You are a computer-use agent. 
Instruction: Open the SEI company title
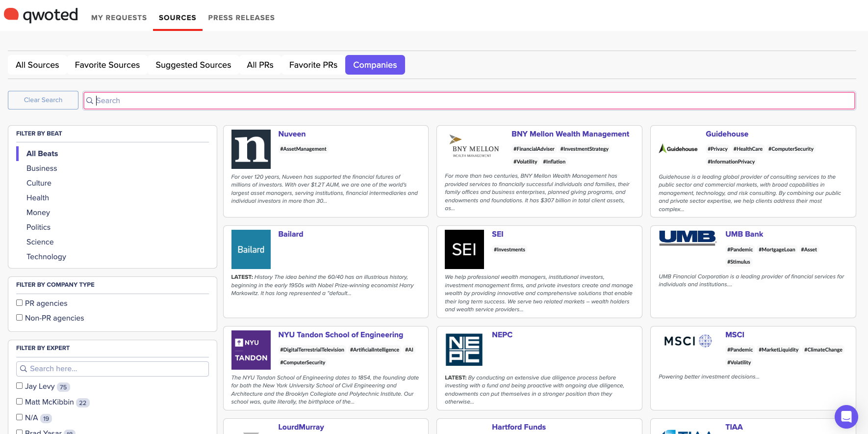click(498, 234)
